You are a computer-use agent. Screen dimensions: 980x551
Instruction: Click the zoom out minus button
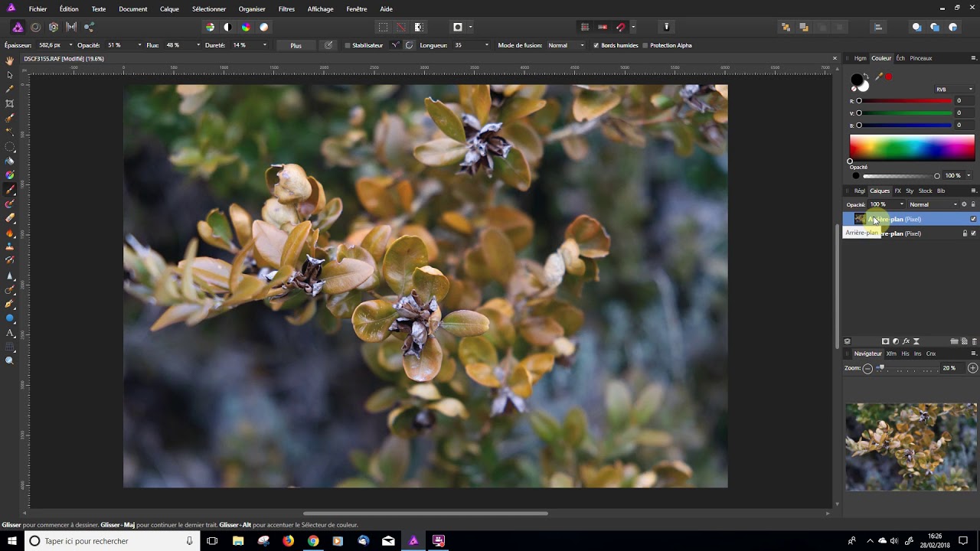[x=867, y=368]
